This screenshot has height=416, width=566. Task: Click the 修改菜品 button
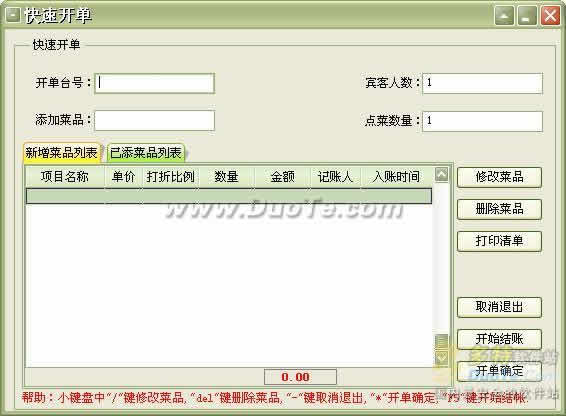pyautogui.click(x=499, y=177)
